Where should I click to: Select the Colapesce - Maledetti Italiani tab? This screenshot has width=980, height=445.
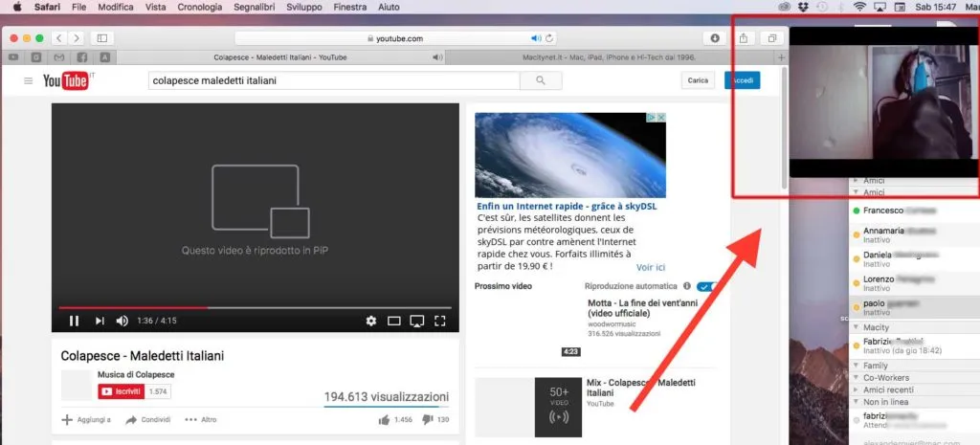(x=280, y=57)
